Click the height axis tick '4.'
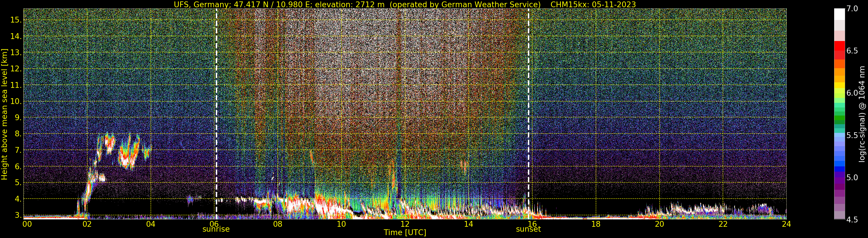The image size is (868, 238). tap(18, 199)
